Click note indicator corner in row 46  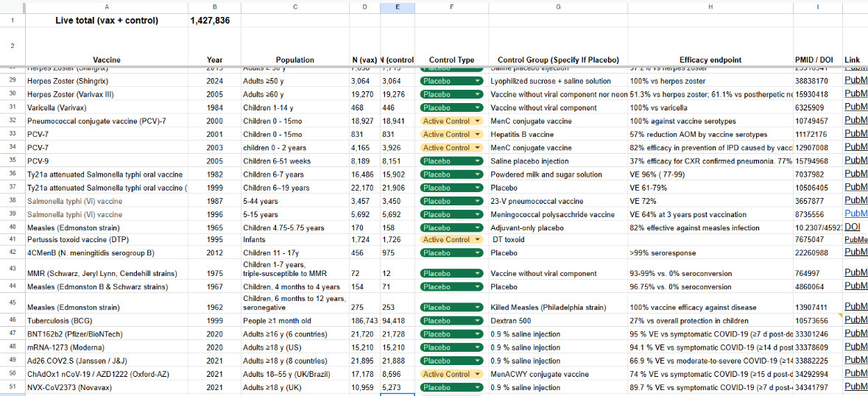[840, 316]
